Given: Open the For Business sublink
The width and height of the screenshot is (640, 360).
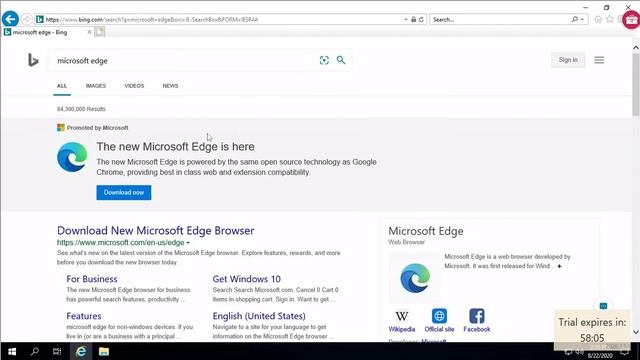Looking at the screenshot, I should pos(92,279).
